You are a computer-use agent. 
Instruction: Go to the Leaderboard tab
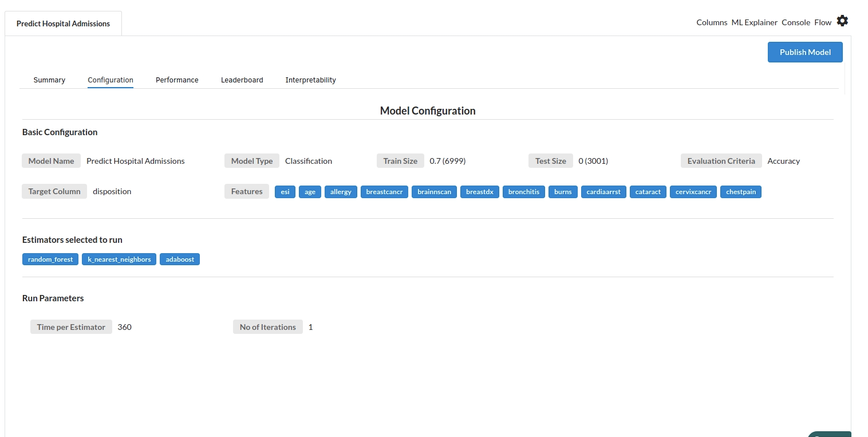coord(242,80)
